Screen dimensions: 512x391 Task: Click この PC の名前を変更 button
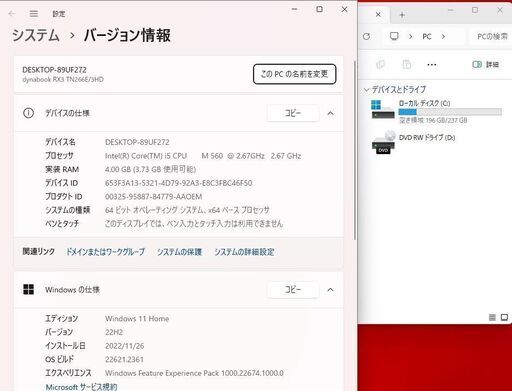[x=294, y=74]
